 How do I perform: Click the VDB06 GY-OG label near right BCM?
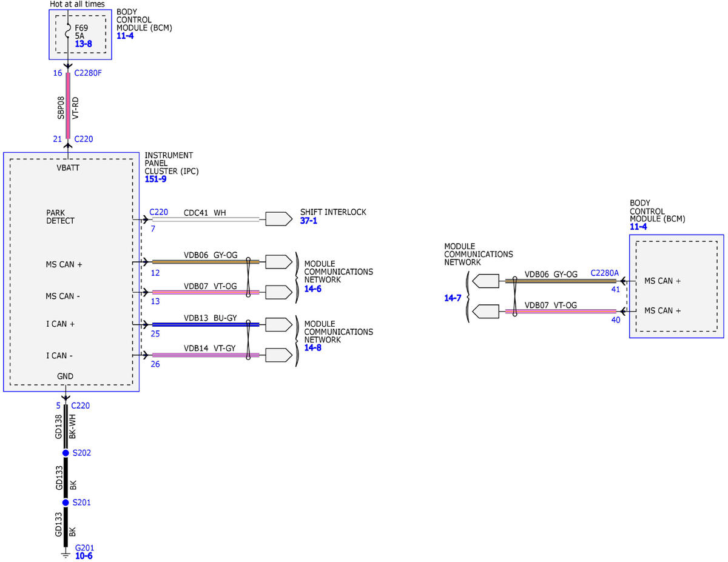(551, 275)
